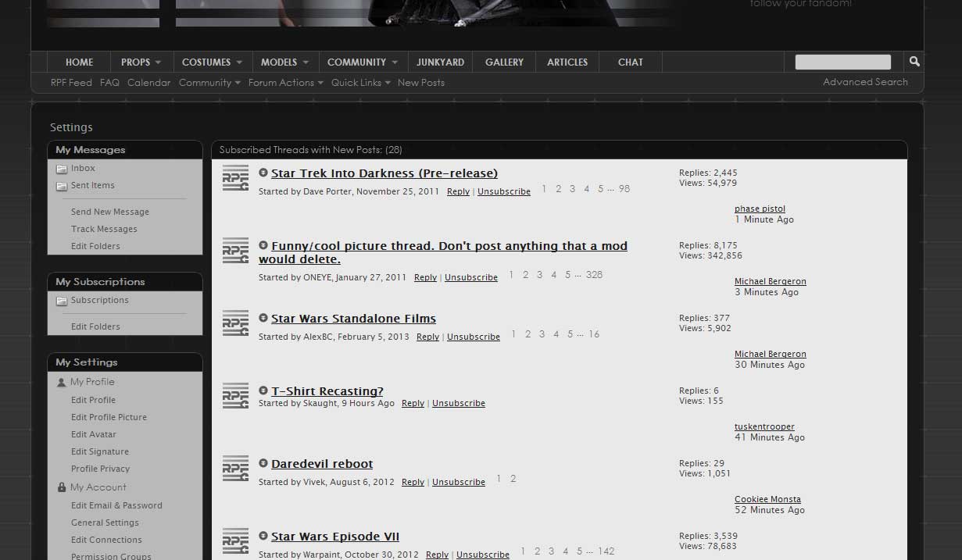
Task: Open Edit Folders under My Subscriptions
Action: click(x=95, y=326)
